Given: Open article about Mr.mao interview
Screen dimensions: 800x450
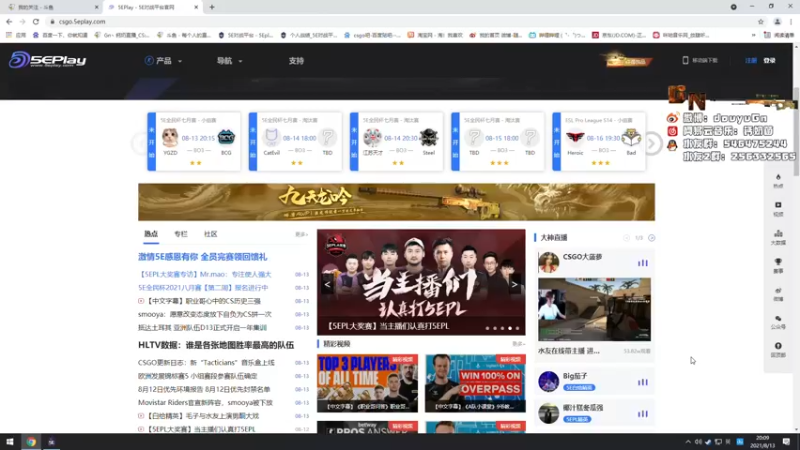Looking at the screenshot, I should pyautogui.click(x=205, y=274).
